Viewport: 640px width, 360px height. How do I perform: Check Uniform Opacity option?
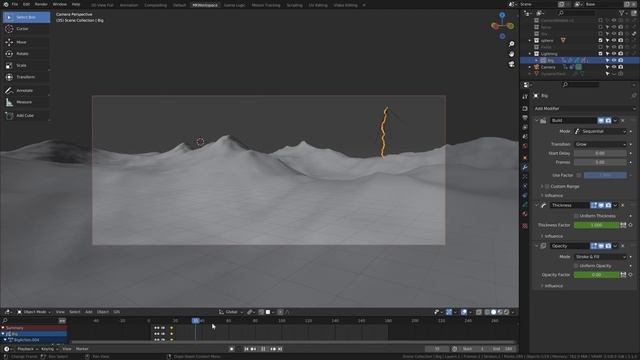point(576,266)
